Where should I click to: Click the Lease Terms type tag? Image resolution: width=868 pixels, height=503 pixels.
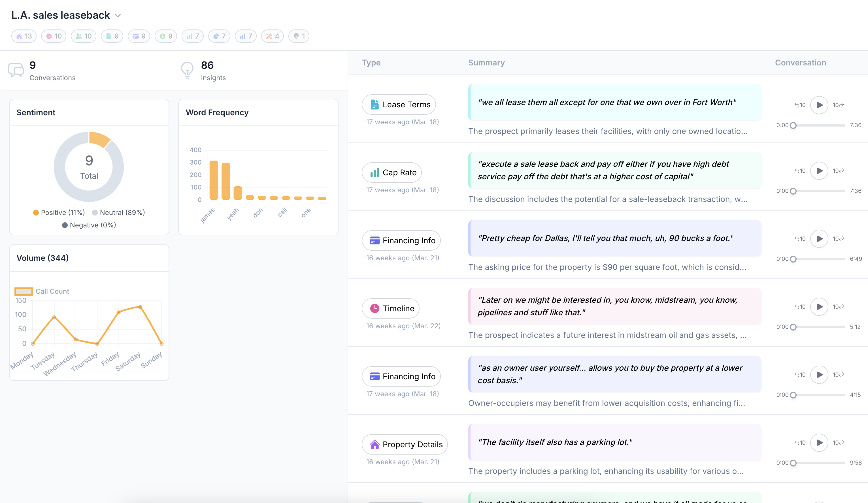[399, 104]
